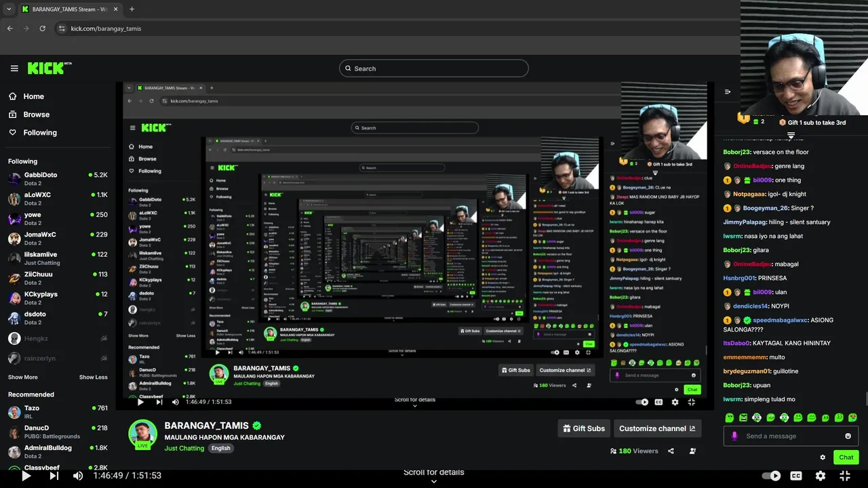Toggle autoplay switch inside the streamed video
Screen dimensions: 868x488
(x=642, y=402)
